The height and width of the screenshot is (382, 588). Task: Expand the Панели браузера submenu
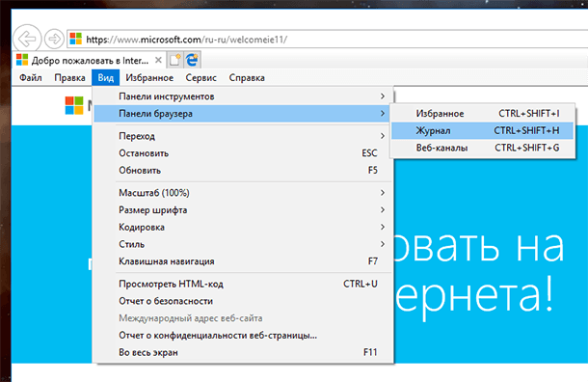click(243, 114)
